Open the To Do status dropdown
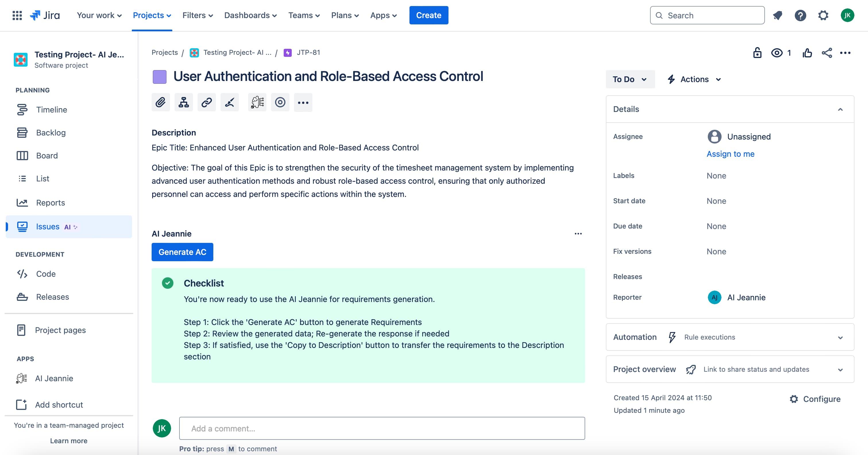 [630, 80]
